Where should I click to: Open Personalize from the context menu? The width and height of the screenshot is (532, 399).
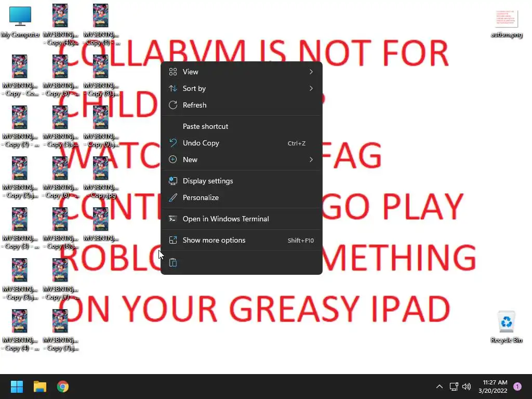coord(241,197)
